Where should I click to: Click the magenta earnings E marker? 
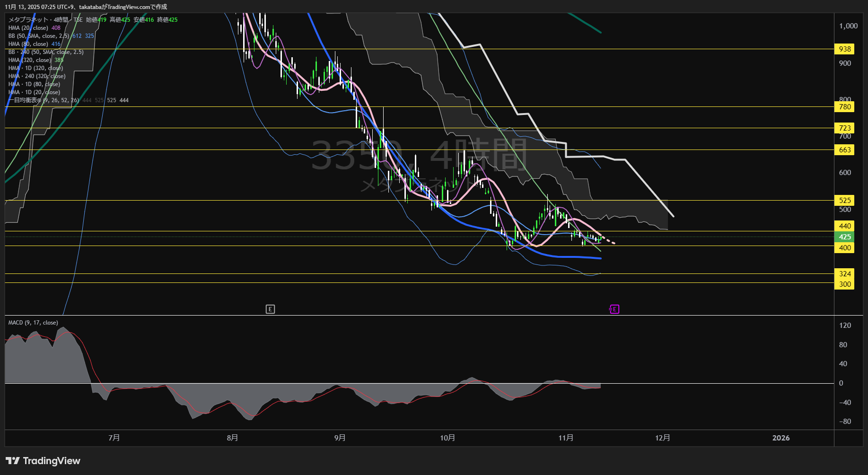coord(614,309)
